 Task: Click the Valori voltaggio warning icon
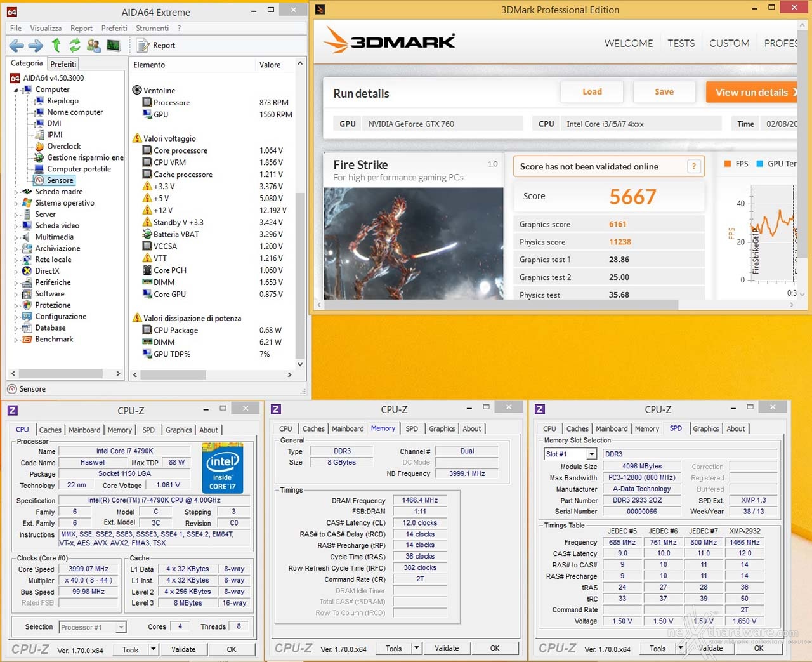pyautogui.click(x=136, y=138)
